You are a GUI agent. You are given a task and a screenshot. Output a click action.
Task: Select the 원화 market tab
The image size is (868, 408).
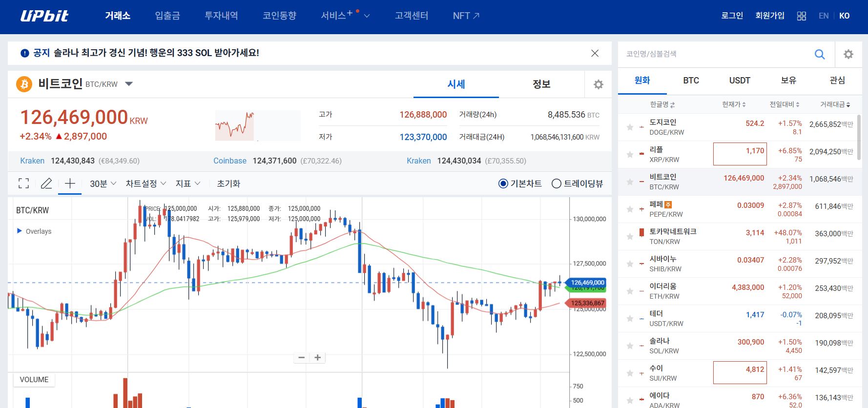click(x=642, y=81)
